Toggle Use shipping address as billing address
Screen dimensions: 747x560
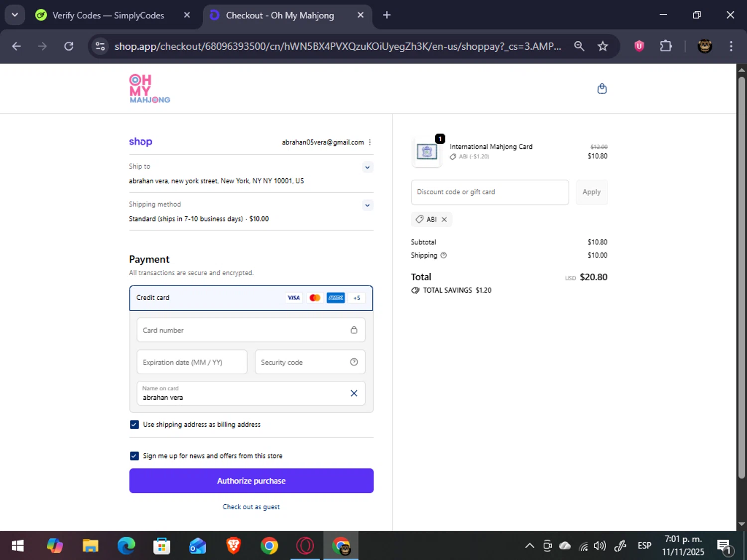(x=134, y=425)
